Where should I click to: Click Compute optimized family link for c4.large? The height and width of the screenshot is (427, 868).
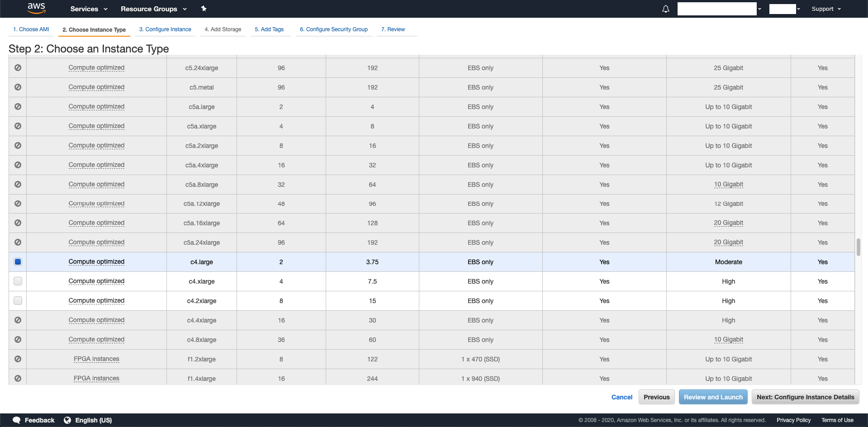[x=96, y=262]
